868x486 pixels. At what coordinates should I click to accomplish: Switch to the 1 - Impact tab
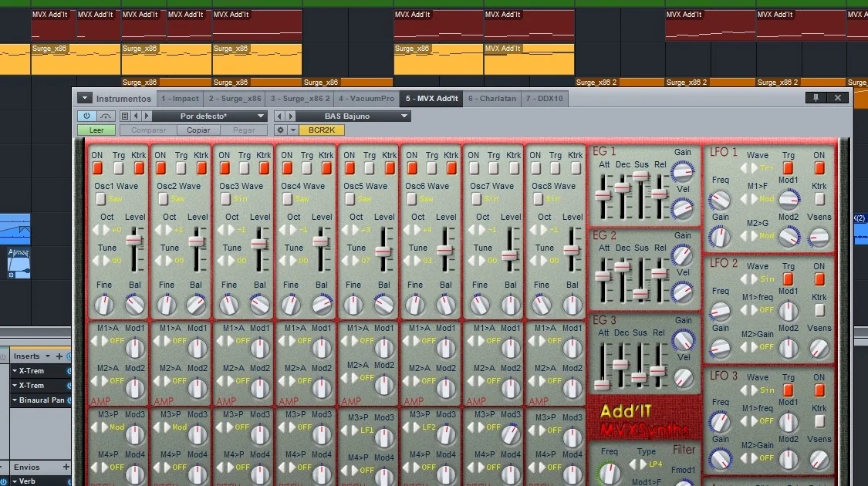180,99
